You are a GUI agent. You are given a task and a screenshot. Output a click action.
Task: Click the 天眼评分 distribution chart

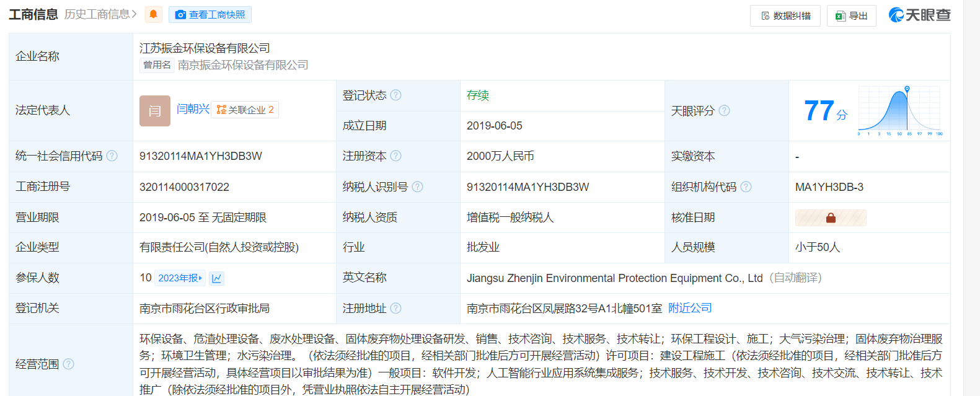[x=900, y=110]
